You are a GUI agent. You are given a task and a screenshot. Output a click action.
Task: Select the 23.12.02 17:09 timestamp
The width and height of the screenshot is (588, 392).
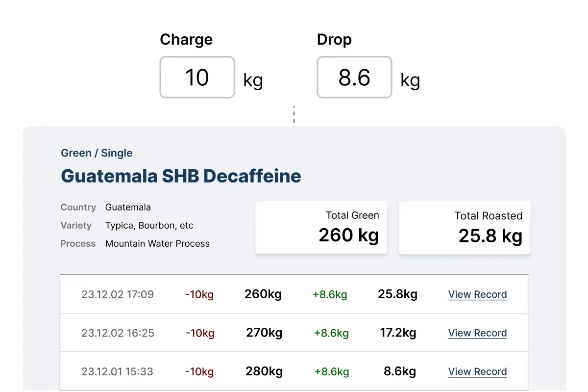coord(118,294)
